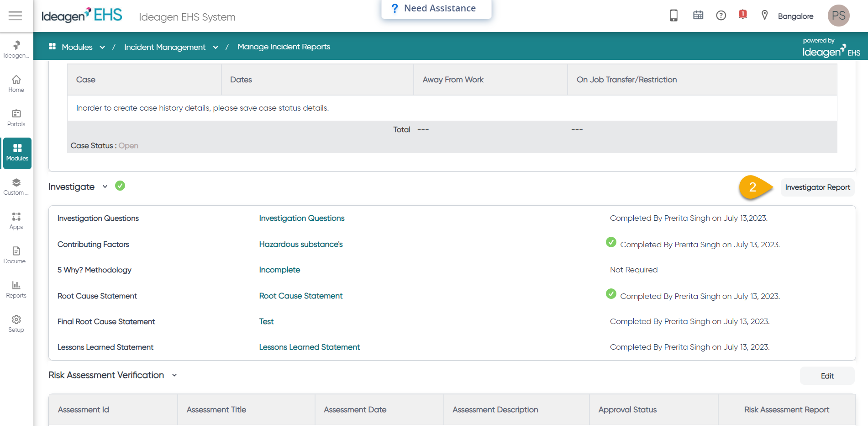Select Modules in the sidebar
The height and width of the screenshot is (426, 868).
[x=17, y=153]
